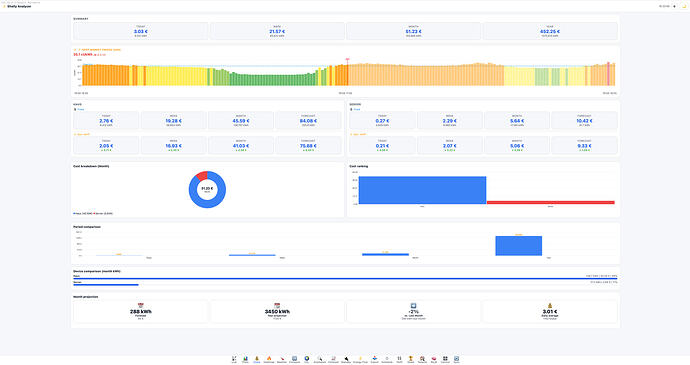The height and width of the screenshot is (365, 690).
Task: Click the Fixed tariff label under Server
Action: [x=356, y=109]
